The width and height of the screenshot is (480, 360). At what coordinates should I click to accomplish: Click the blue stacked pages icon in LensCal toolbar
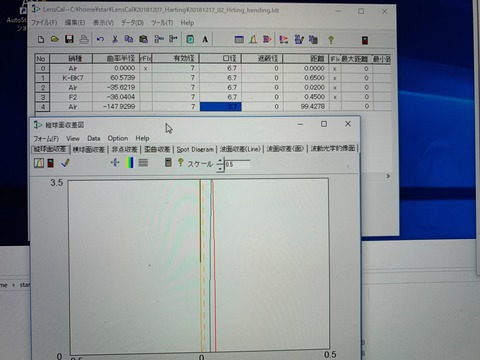pos(313,40)
